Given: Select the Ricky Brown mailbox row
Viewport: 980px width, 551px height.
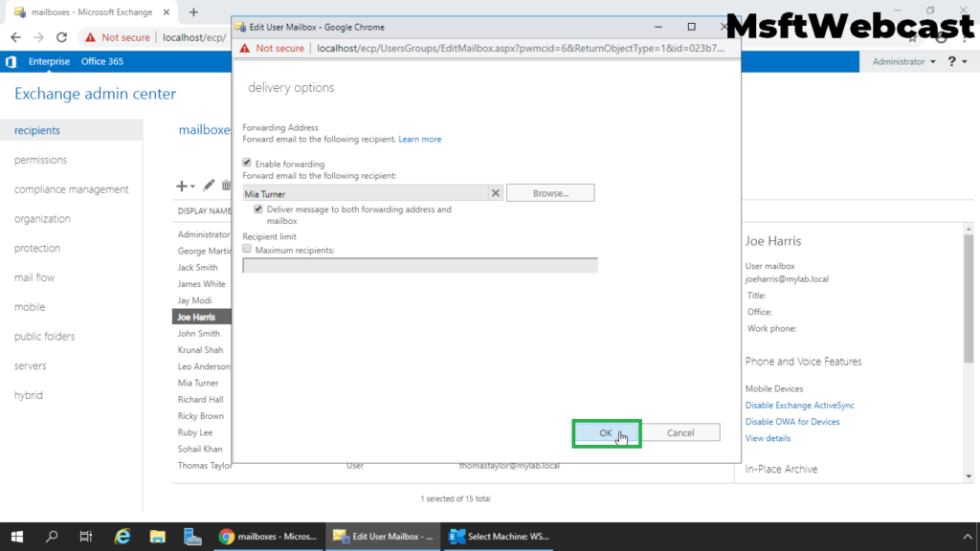Looking at the screenshot, I should point(203,416).
